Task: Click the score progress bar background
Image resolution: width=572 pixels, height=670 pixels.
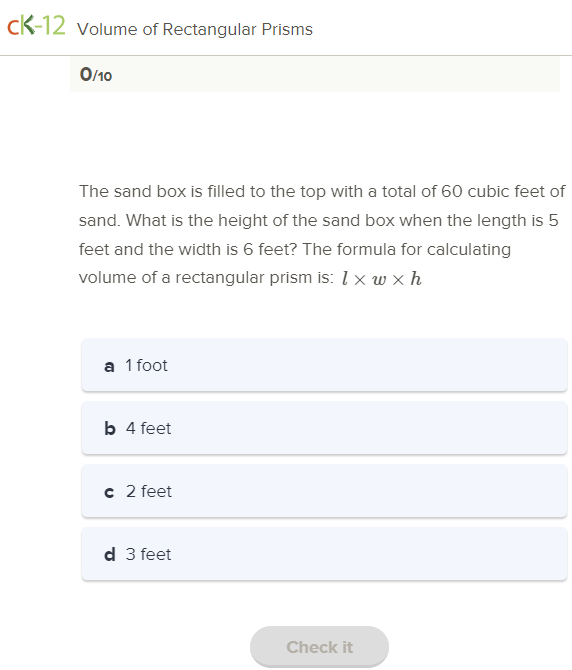Action: point(315,75)
